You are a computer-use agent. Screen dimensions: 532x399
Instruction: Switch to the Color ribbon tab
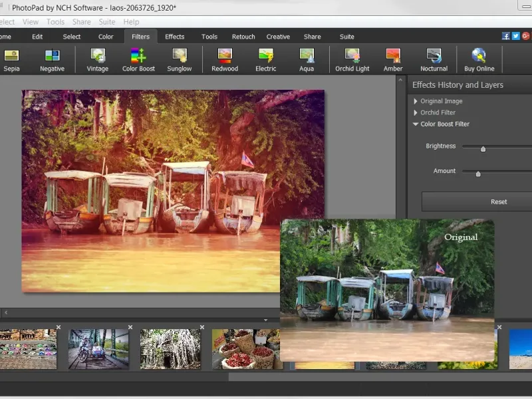click(x=106, y=37)
